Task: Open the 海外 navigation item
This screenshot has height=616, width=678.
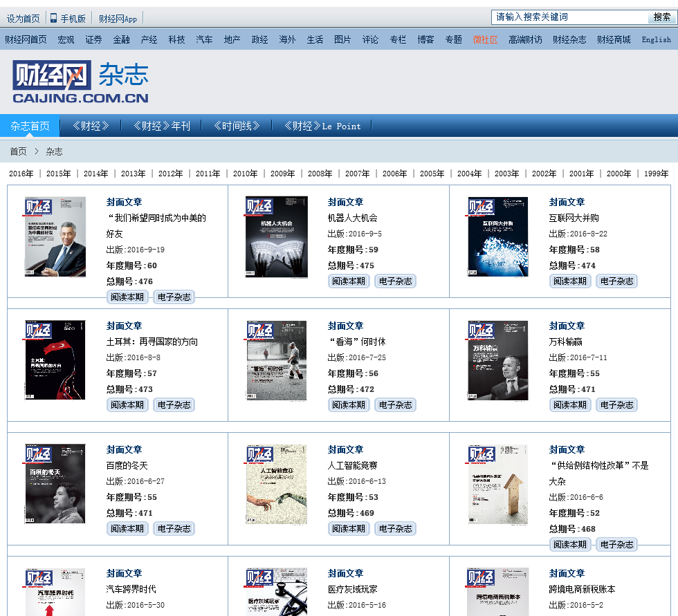Action: pos(287,39)
